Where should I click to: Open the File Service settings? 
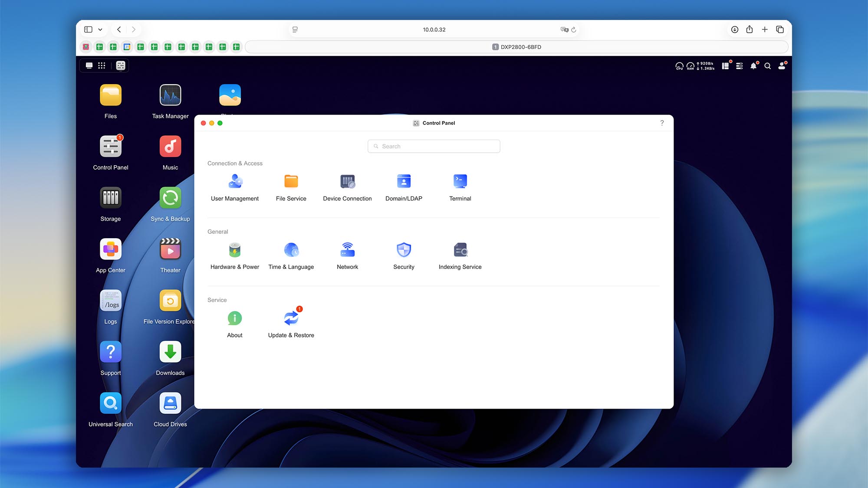(x=291, y=181)
